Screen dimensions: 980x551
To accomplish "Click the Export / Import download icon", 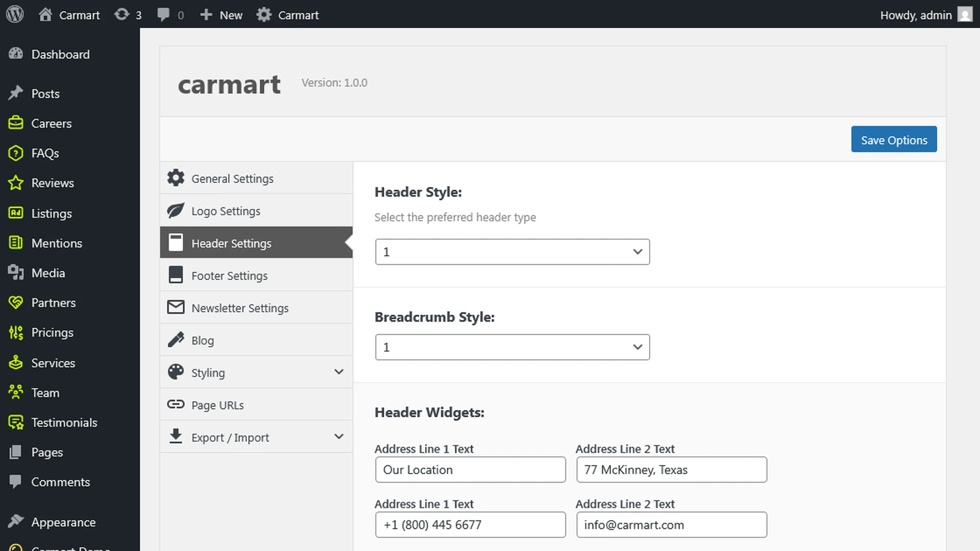I will pos(176,436).
